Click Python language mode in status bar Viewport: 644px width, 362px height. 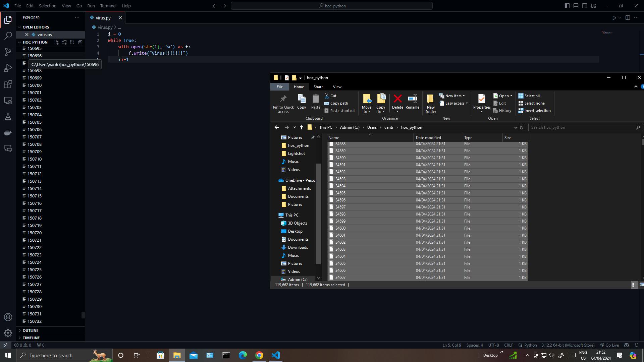(x=530, y=345)
